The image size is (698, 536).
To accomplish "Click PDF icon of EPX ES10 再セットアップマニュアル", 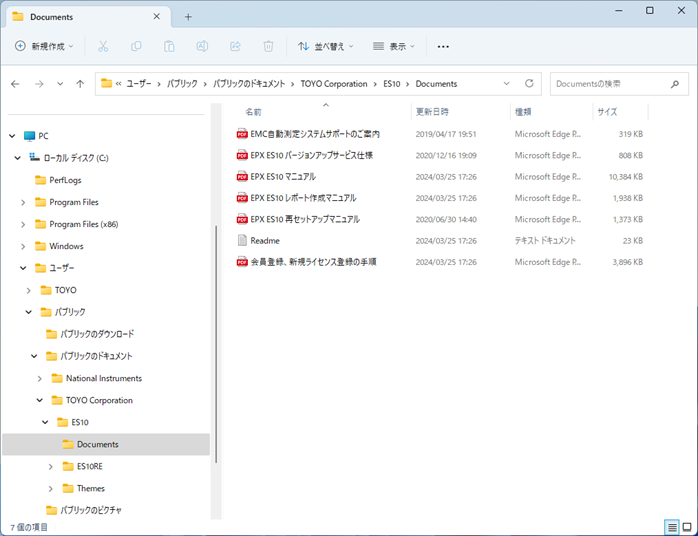I will click(242, 219).
